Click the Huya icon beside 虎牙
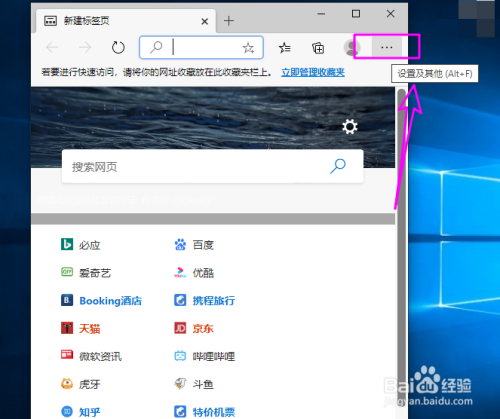 click(67, 384)
